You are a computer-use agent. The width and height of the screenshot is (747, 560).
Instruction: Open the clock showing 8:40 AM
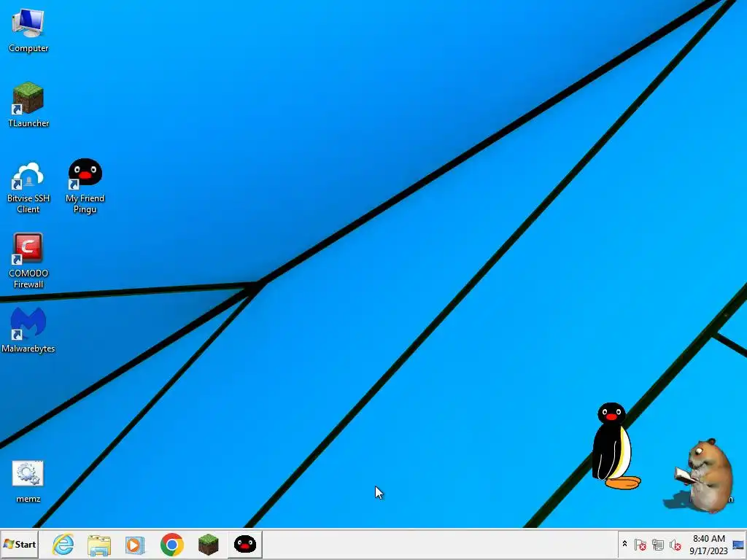point(708,544)
